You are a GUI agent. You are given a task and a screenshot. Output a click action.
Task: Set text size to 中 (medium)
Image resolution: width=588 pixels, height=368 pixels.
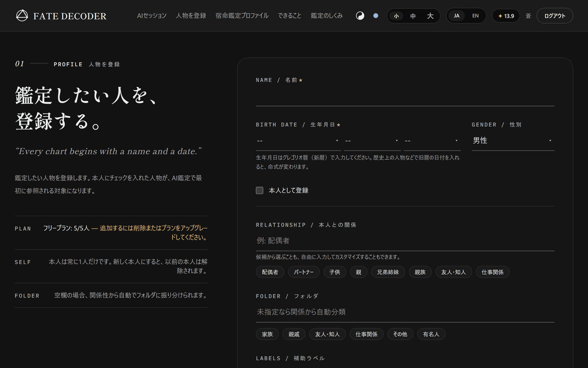point(413,16)
